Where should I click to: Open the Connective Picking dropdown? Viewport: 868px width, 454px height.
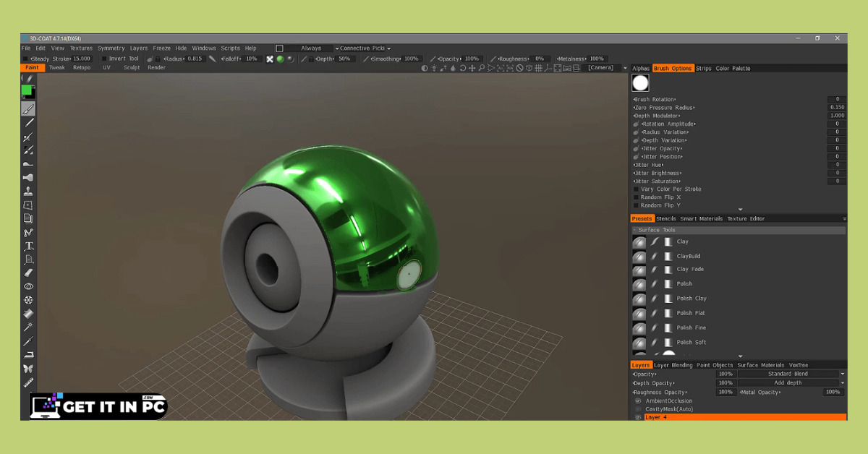[x=365, y=48]
